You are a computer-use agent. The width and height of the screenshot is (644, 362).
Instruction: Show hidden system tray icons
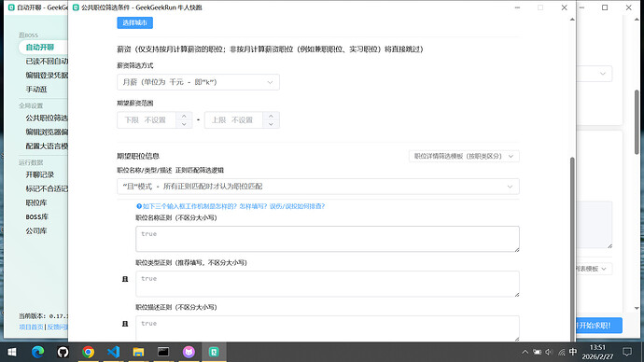pyautogui.click(x=525, y=352)
